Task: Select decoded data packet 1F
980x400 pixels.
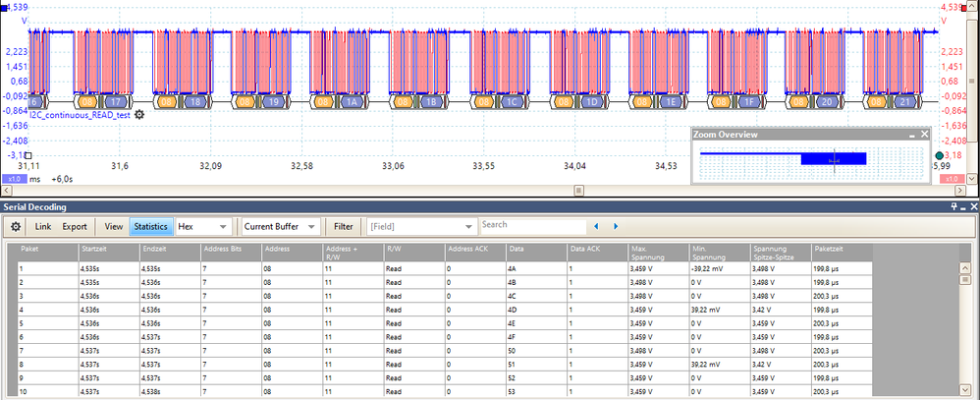Action: (749, 101)
